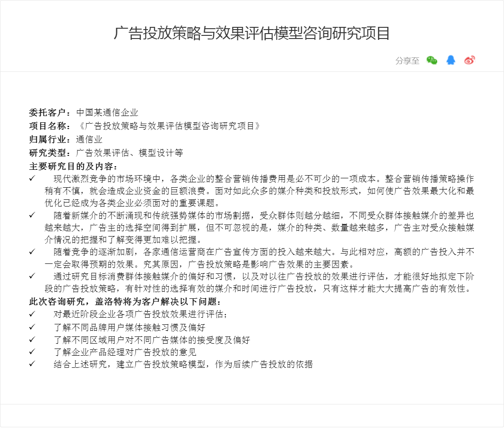Click line 了解企业产品经理对广告投放的意见
This screenshot has height=448, width=504.
pyautogui.click(x=125, y=352)
